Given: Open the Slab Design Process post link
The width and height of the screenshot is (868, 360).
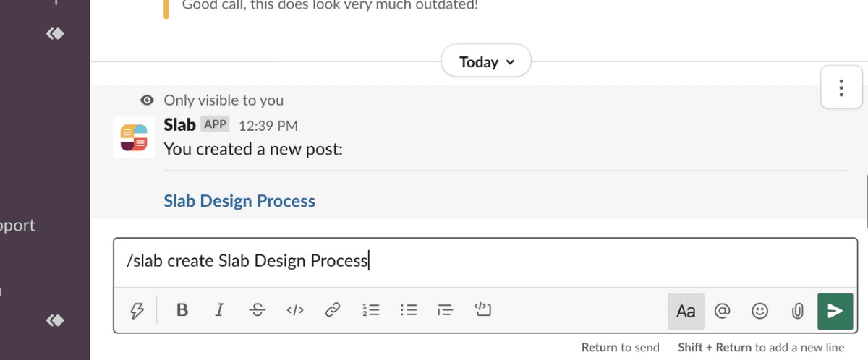Looking at the screenshot, I should pos(239,201).
